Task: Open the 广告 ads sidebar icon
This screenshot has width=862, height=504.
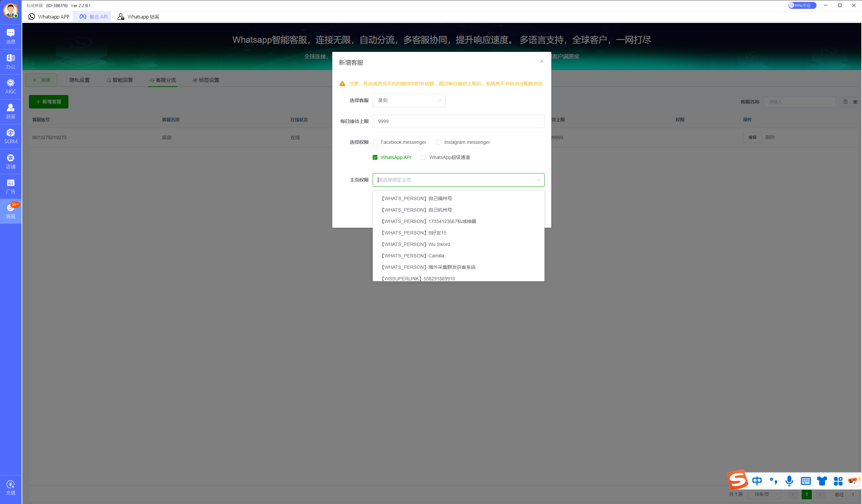Action: pos(10,186)
